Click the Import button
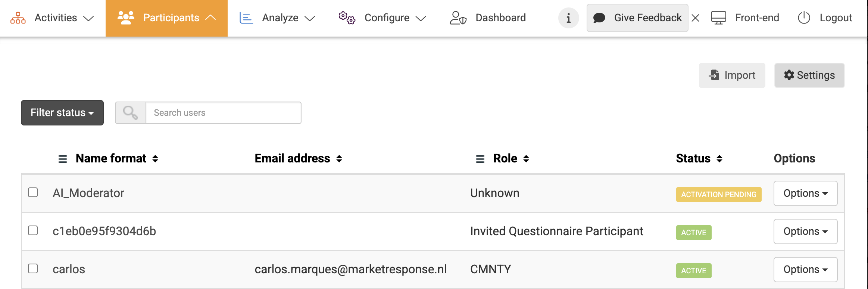This screenshot has height=289, width=868. 732,75
